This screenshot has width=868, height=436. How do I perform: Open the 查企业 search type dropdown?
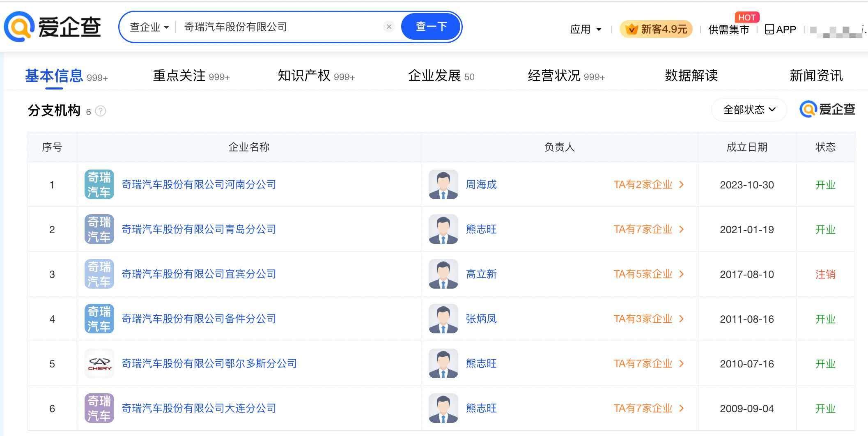pyautogui.click(x=149, y=27)
